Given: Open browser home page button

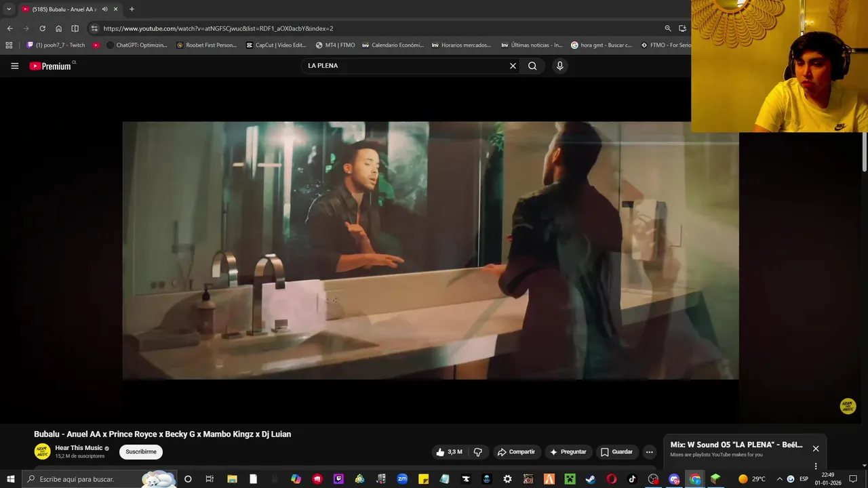Looking at the screenshot, I should point(58,28).
